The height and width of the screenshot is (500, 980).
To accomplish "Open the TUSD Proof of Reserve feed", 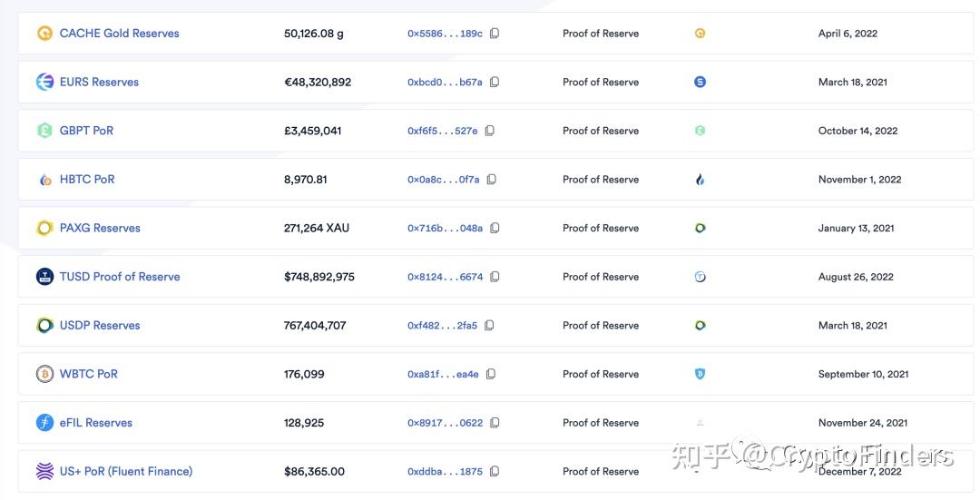I will tap(120, 277).
